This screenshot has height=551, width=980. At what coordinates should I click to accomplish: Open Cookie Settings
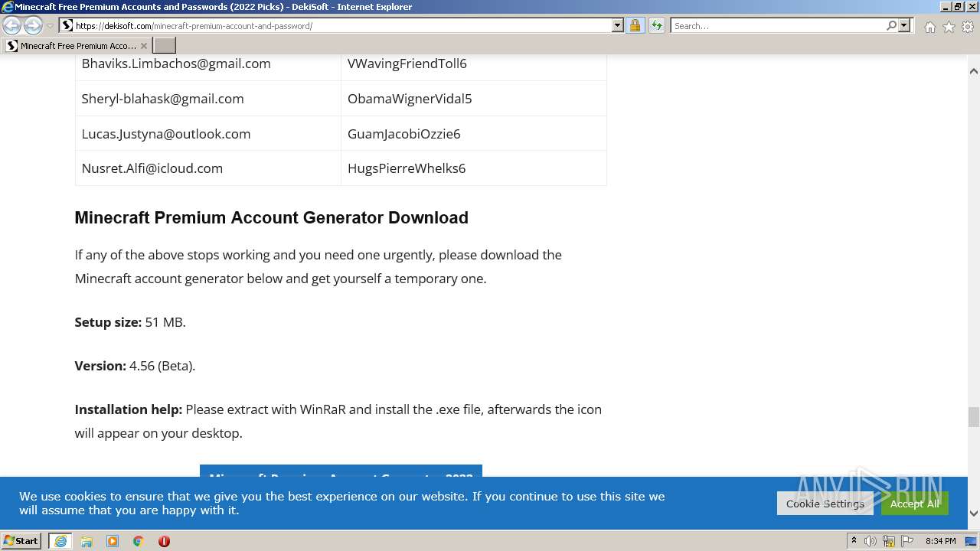(x=825, y=504)
